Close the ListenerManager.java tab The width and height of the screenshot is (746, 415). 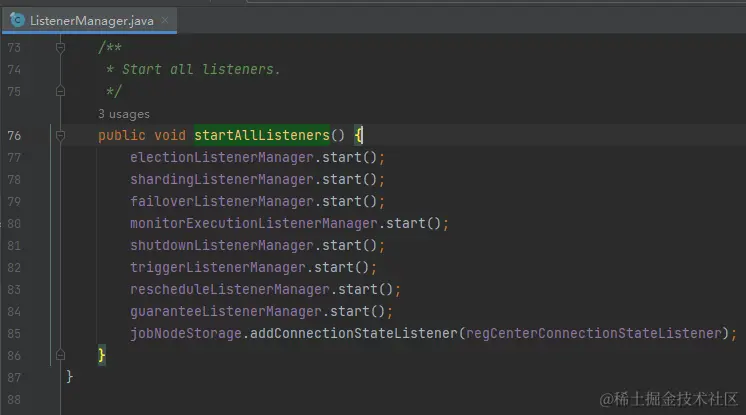[x=165, y=20]
